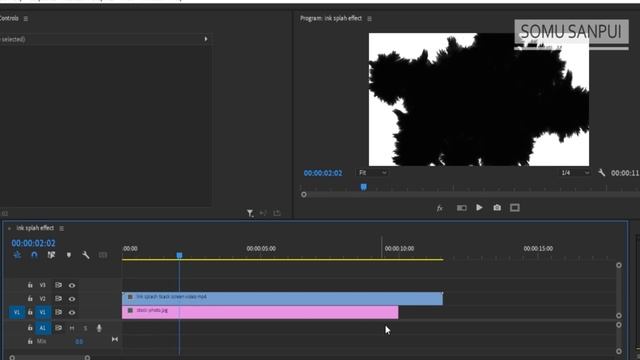Select ink splah effect timeline tab
This screenshot has height=360, width=640.
35,228
